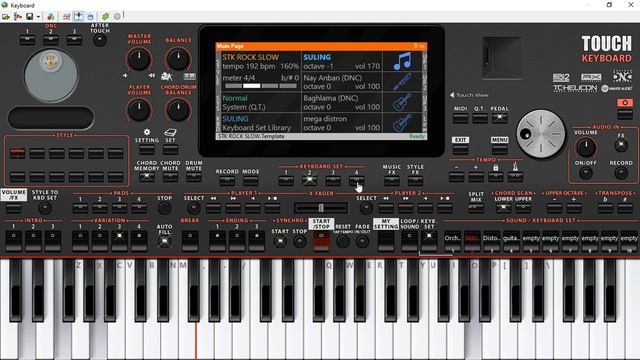Open file using the folder toolbar icon

pyautogui.click(x=6, y=17)
